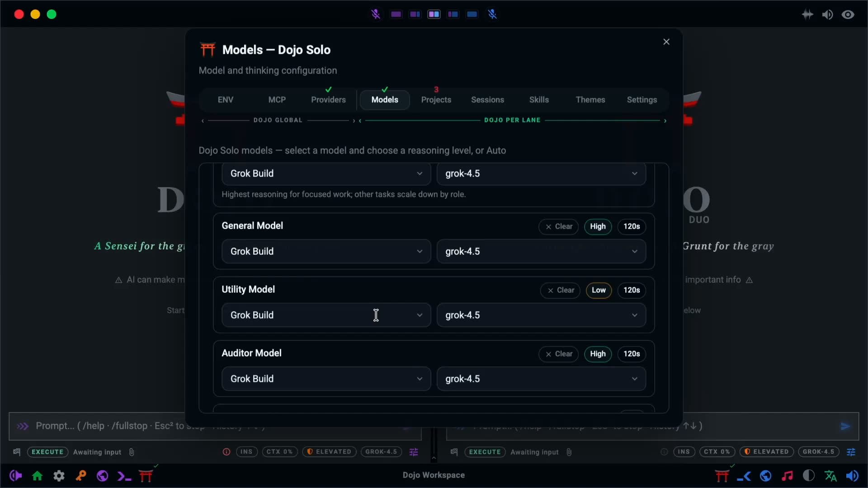
Task: Select the full blue single-pane layout icon
Action: coord(472,14)
